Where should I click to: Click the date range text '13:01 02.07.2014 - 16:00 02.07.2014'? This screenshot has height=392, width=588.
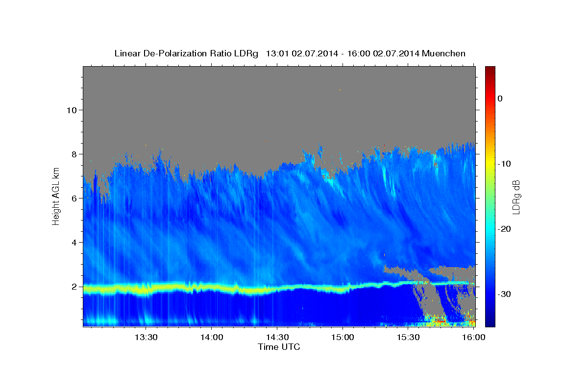343,53
